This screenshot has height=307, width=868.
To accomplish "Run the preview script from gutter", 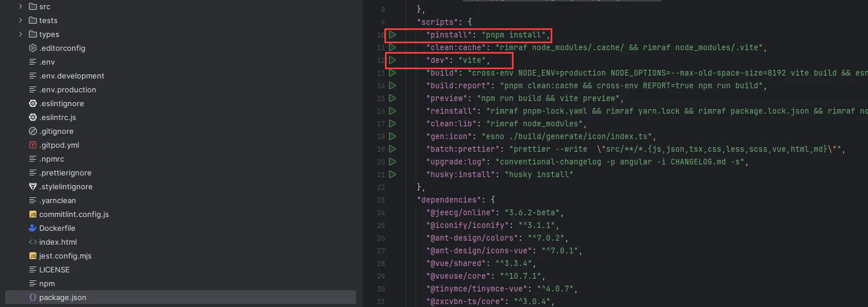I will pyautogui.click(x=392, y=98).
